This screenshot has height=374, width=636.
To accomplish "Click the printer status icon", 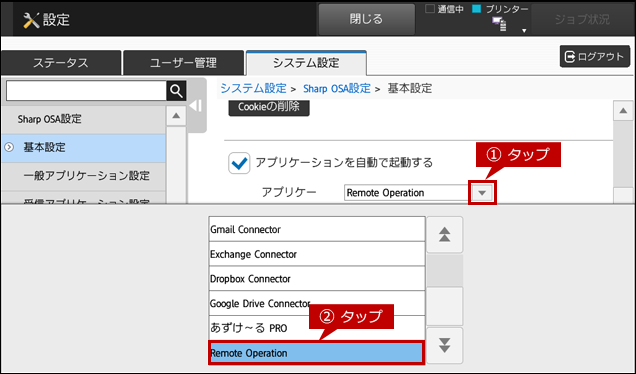I will tap(499, 24).
